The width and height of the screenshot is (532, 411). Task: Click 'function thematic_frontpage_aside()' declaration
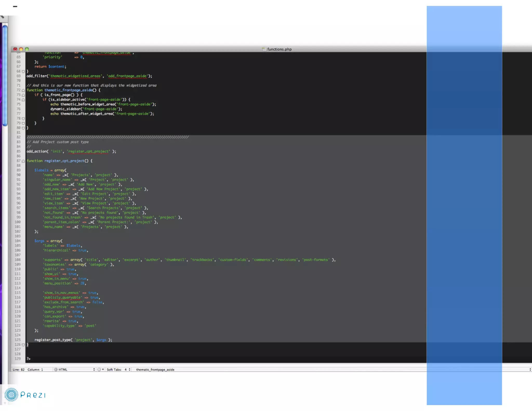point(63,90)
